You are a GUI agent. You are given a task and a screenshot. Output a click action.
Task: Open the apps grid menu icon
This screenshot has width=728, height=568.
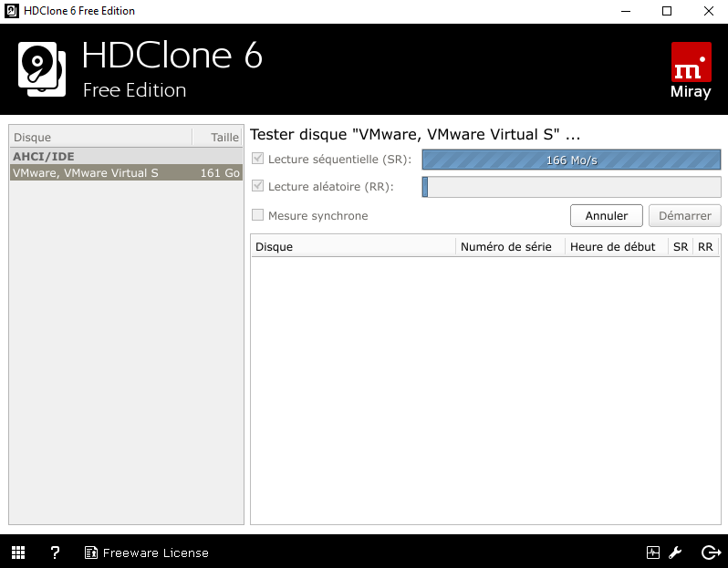[x=18, y=553]
